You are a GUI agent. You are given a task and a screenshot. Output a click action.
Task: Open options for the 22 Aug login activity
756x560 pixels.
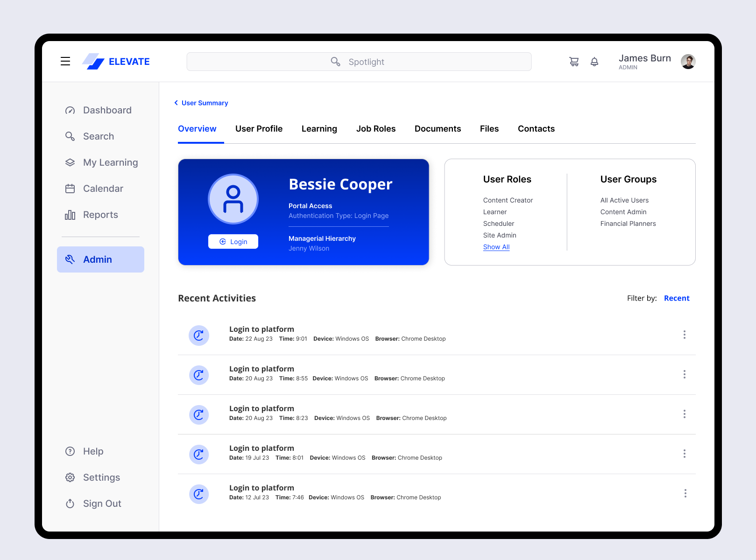pos(684,335)
